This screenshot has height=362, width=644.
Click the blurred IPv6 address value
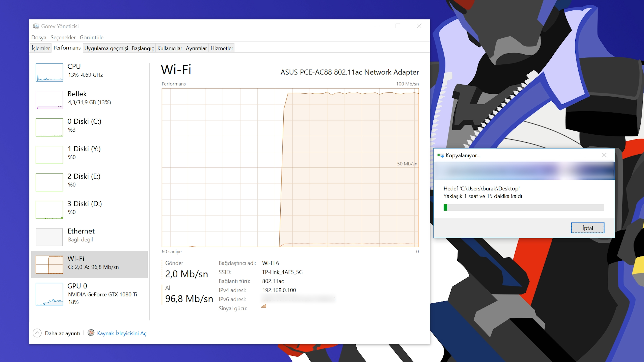(x=299, y=299)
